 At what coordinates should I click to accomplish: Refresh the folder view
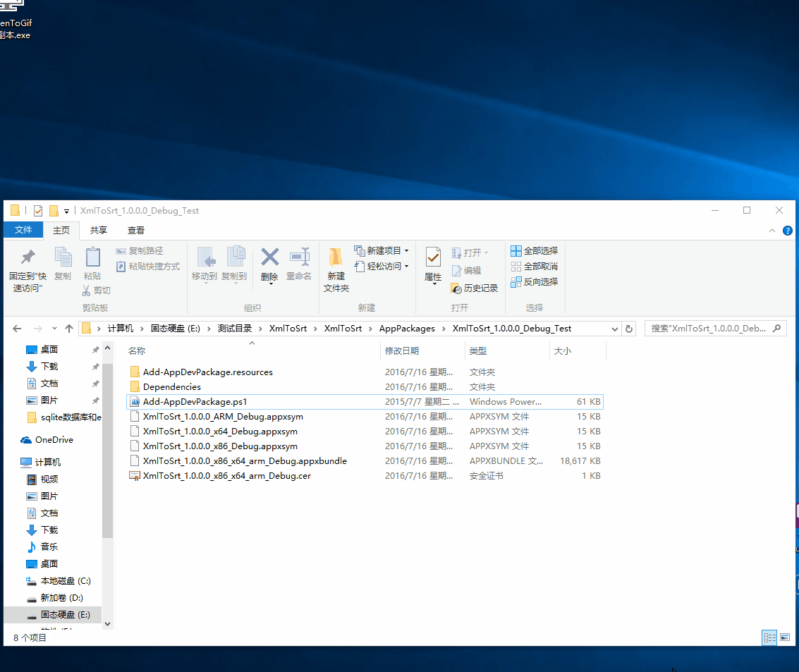tap(629, 329)
